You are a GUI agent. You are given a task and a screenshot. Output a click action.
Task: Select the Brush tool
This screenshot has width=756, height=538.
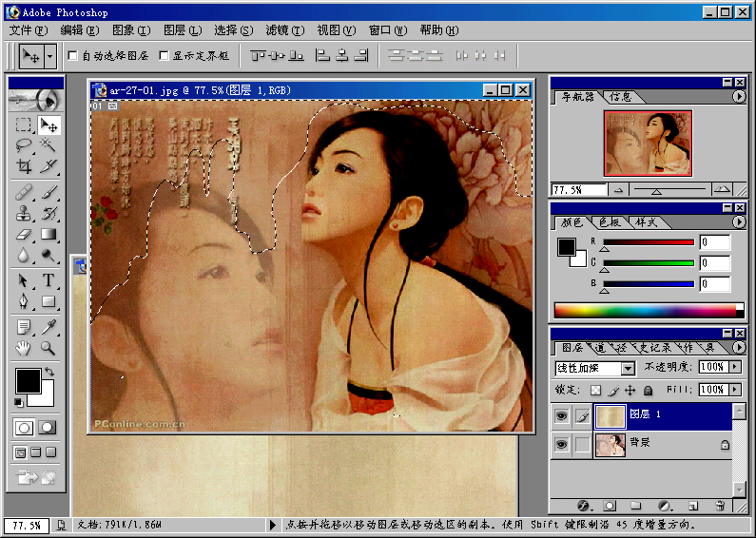48,192
